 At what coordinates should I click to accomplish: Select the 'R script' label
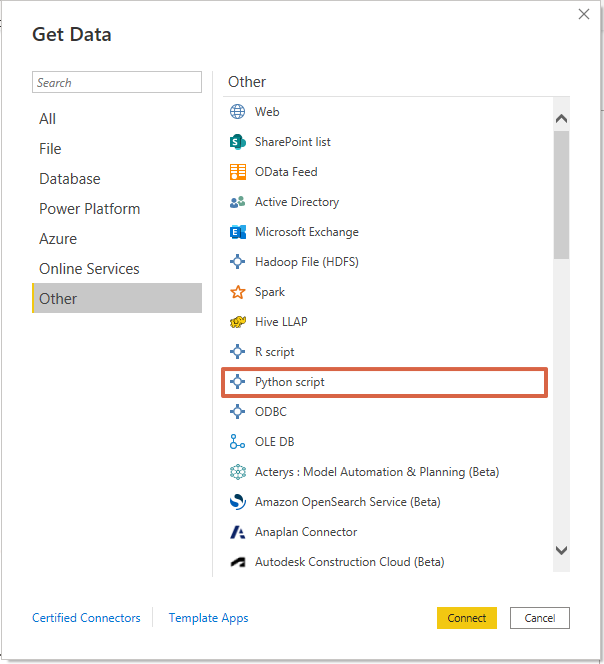point(274,352)
